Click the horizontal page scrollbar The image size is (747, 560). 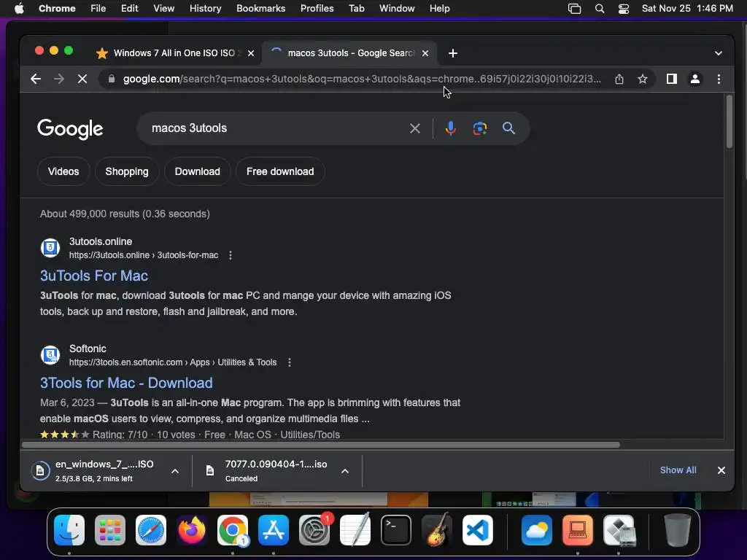tap(321, 445)
